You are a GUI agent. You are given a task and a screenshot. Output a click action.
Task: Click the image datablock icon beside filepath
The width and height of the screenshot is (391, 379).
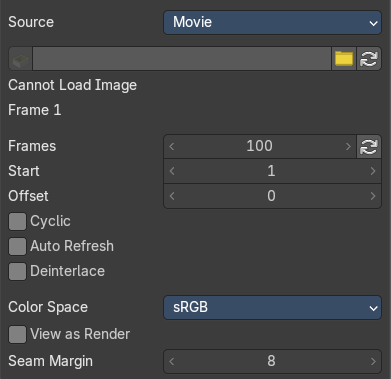click(x=20, y=59)
